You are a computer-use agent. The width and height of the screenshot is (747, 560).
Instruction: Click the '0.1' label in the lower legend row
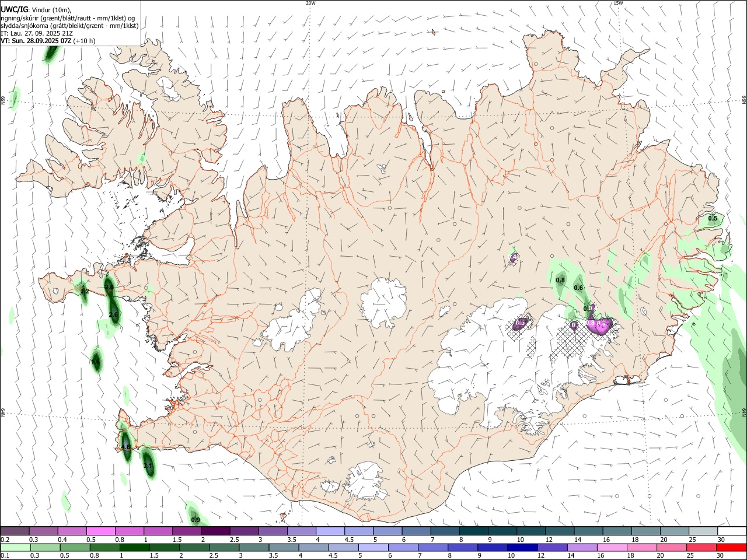pyautogui.click(x=6, y=556)
